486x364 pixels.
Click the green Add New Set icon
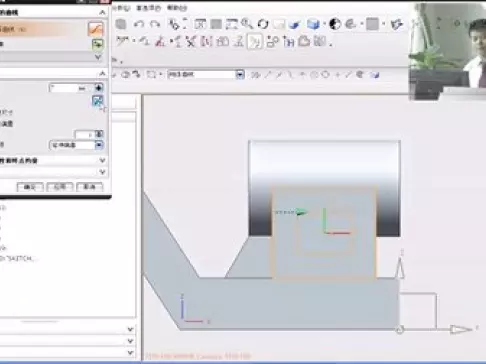coord(97,44)
